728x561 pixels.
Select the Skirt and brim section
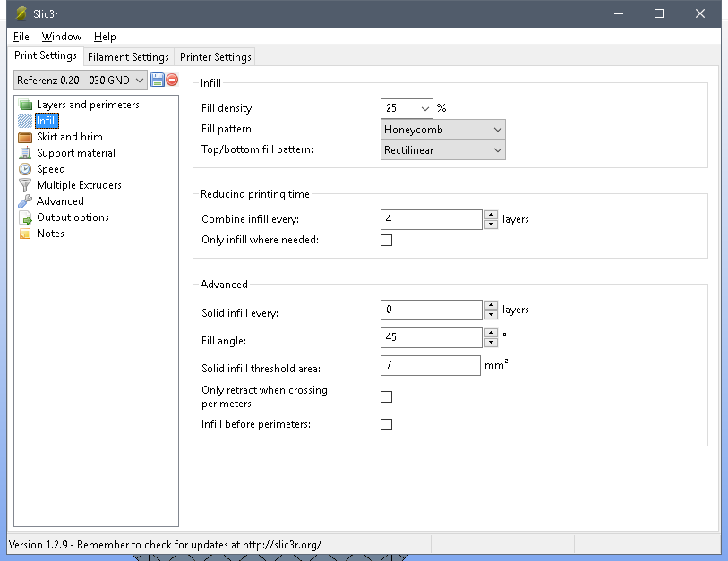coord(69,137)
